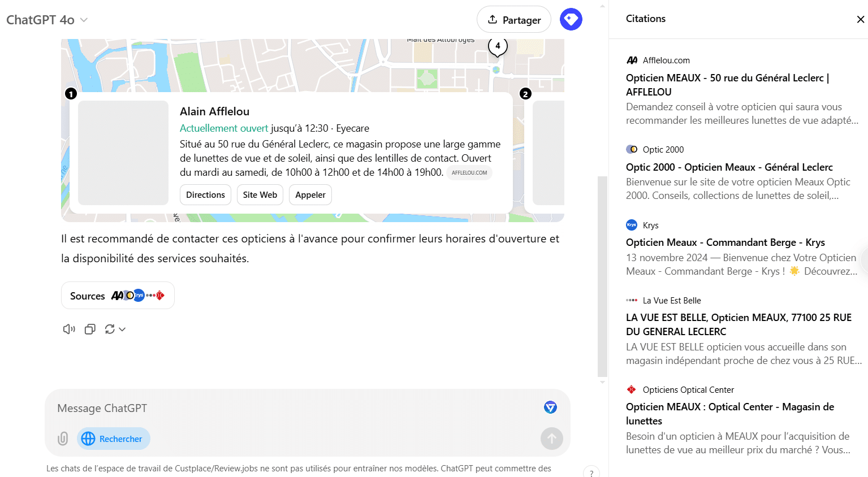
Task: Open the paperclip attachment icon
Action: click(x=62, y=439)
